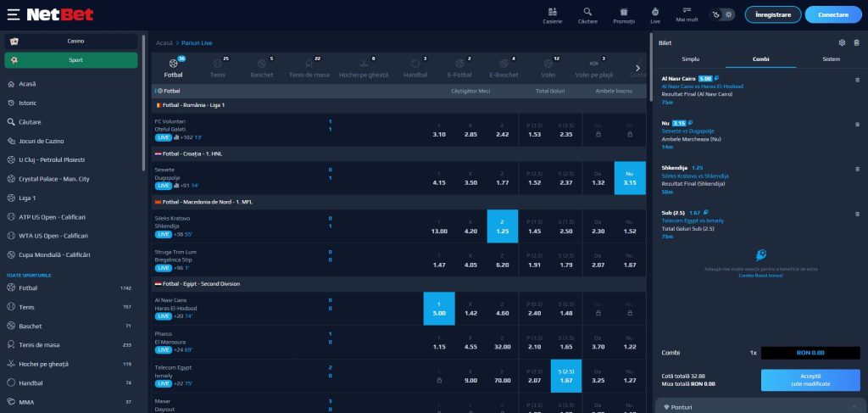Click the NetBet logo
The image size is (868, 413).
(x=60, y=14)
